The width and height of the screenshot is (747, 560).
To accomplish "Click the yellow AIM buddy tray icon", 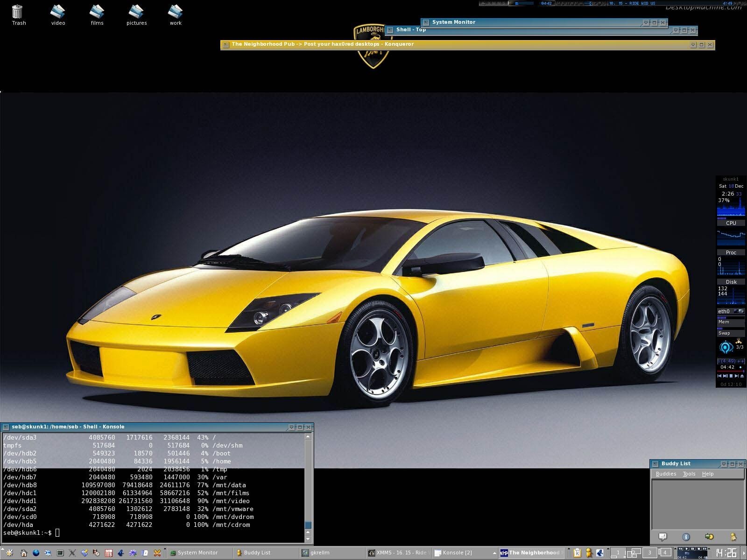I will tap(588, 553).
